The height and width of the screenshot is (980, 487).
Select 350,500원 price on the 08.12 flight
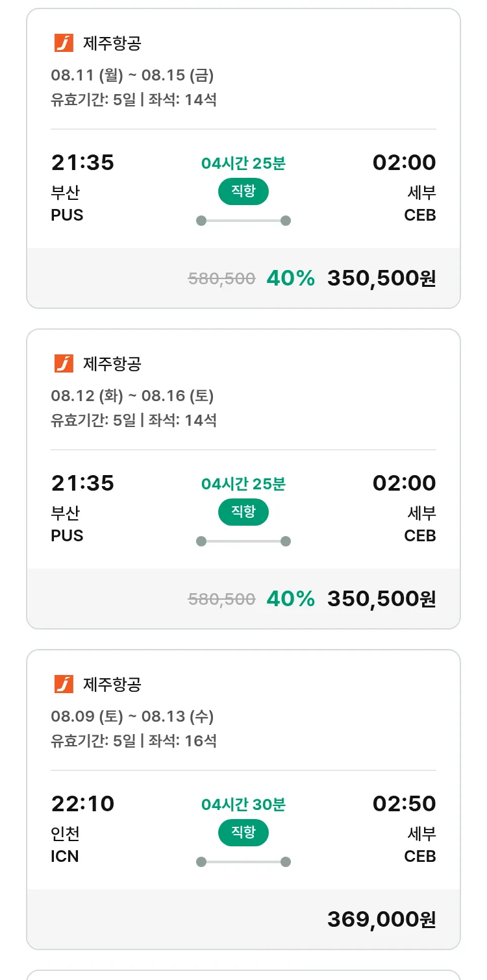[381, 598]
